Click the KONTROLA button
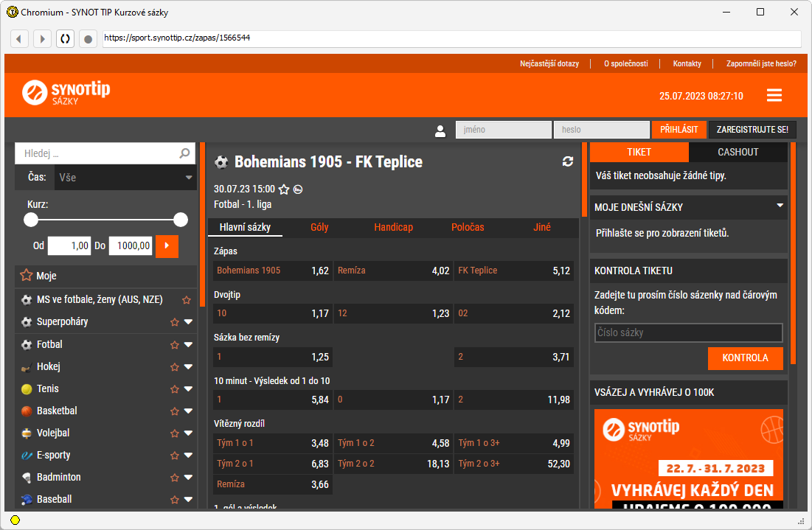Image resolution: width=812 pixels, height=530 pixels. [745, 358]
